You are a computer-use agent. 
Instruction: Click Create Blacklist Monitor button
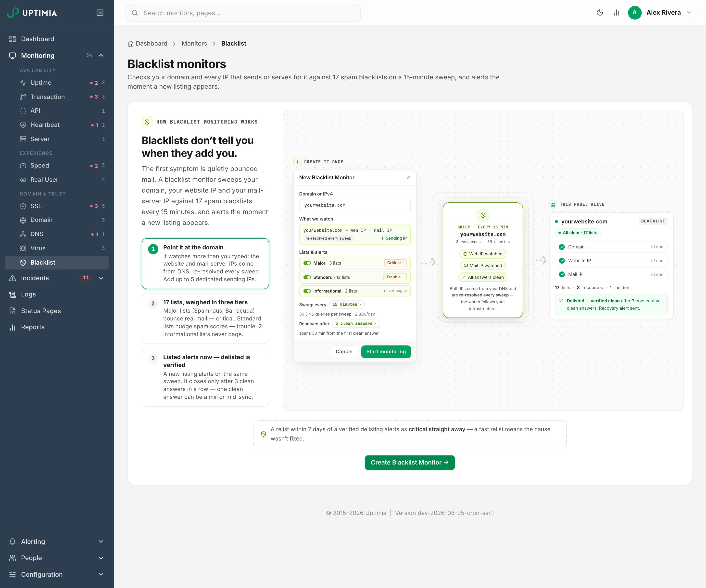[409, 463]
